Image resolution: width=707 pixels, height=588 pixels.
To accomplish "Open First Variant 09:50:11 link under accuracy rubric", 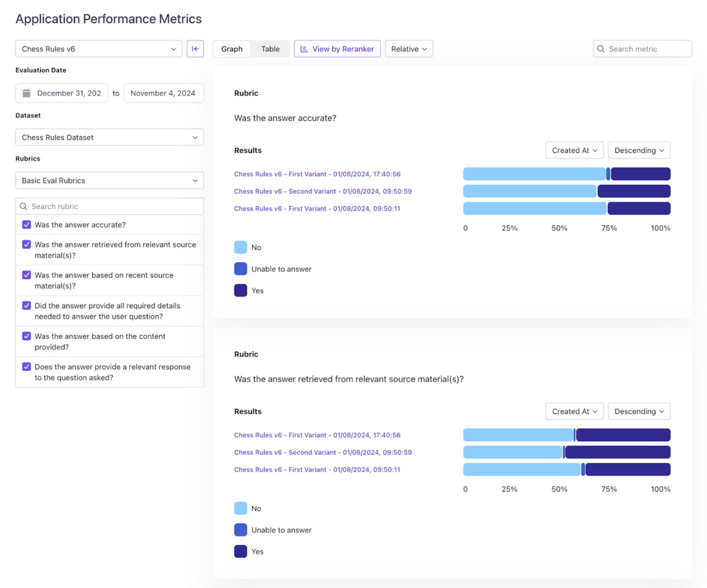I will pyautogui.click(x=317, y=208).
